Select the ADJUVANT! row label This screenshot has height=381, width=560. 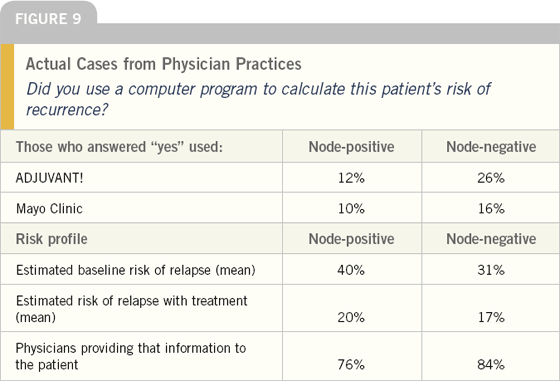tap(49, 177)
